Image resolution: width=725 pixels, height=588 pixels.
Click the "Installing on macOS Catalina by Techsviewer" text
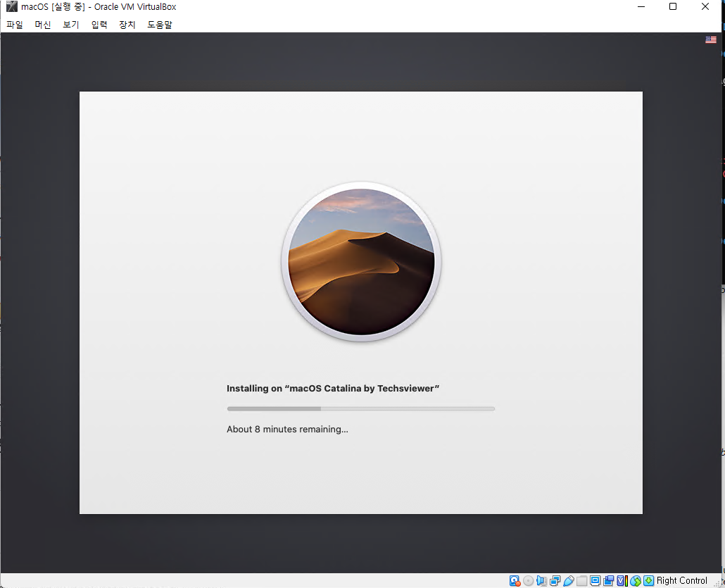pos(333,388)
